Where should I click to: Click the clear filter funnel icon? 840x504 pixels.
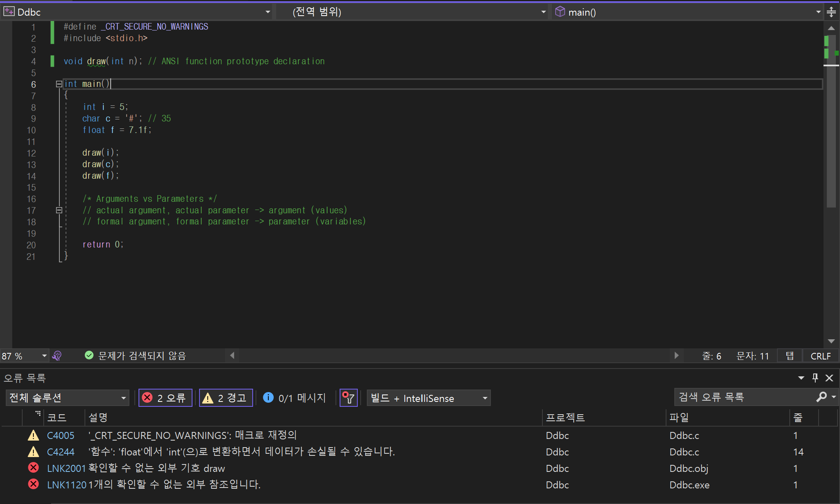[x=349, y=398]
